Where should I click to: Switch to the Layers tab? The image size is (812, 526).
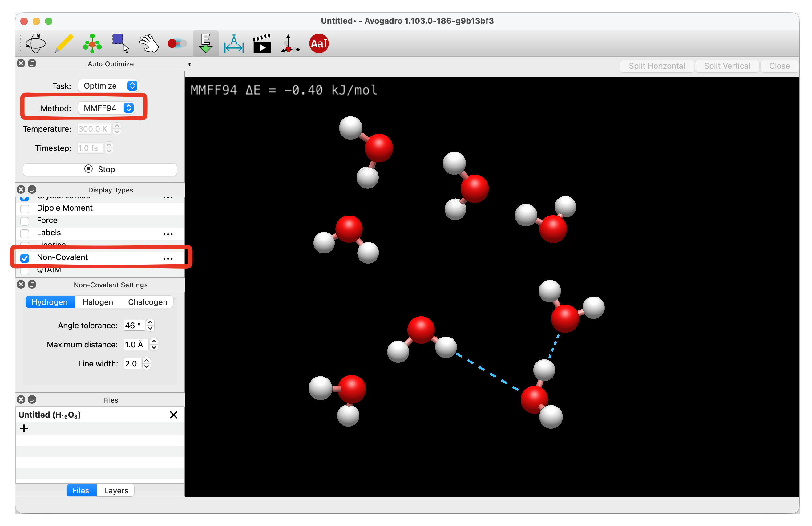point(116,490)
